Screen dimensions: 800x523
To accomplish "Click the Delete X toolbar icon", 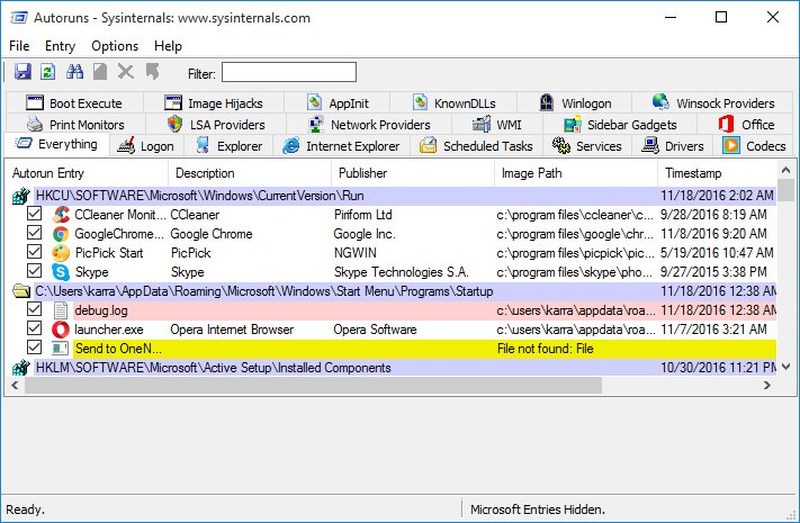I will point(126,71).
